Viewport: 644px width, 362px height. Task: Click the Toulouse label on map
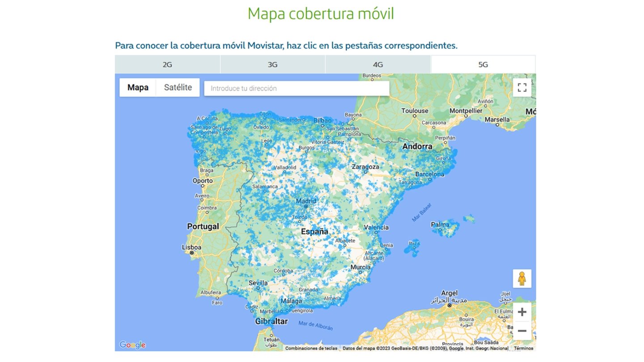[x=415, y=111]
